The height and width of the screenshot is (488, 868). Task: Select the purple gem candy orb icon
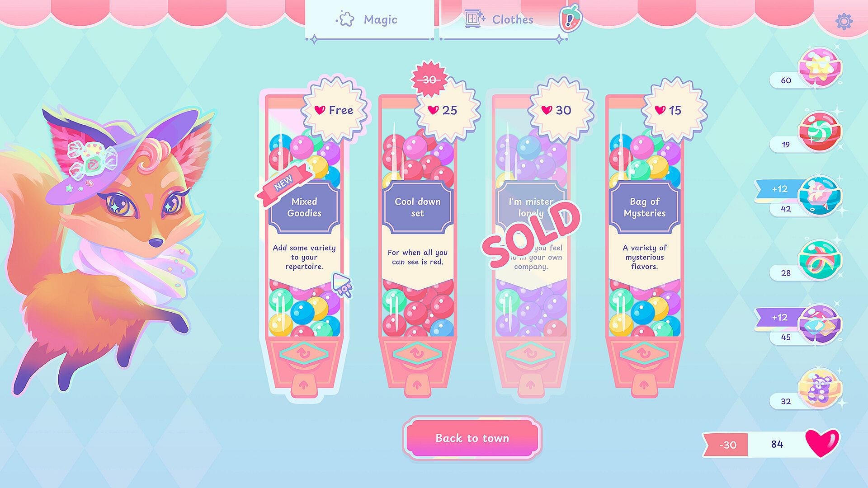click(x=819, y=324)
